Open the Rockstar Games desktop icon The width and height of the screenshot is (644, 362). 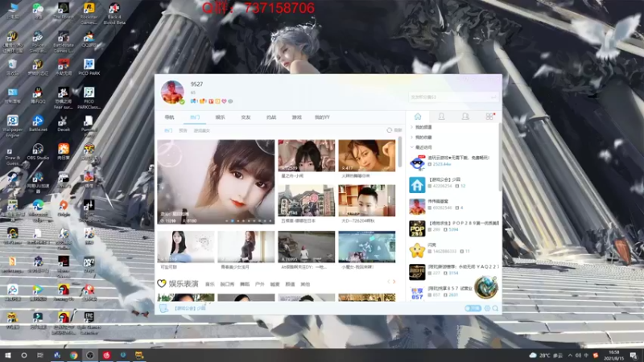coord(89,14)
